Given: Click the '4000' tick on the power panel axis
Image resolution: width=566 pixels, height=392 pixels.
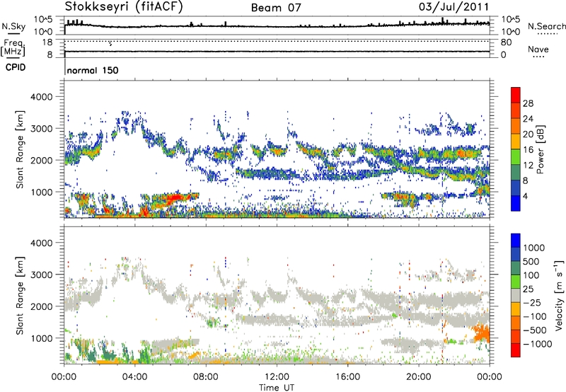Looking at the screenshot, I should [42, 97].
